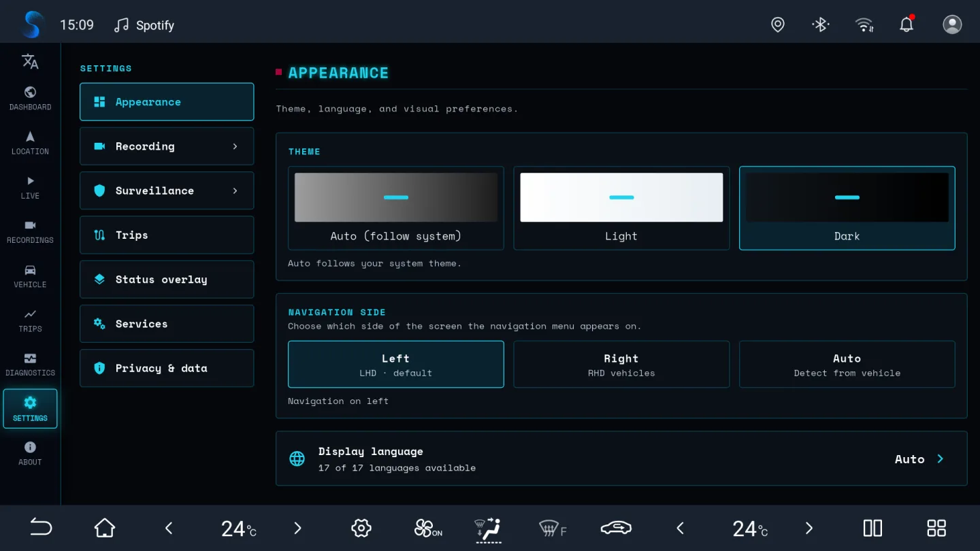Open the Live view play icon
Screen dimensions: 980x551
pos(30,181)
